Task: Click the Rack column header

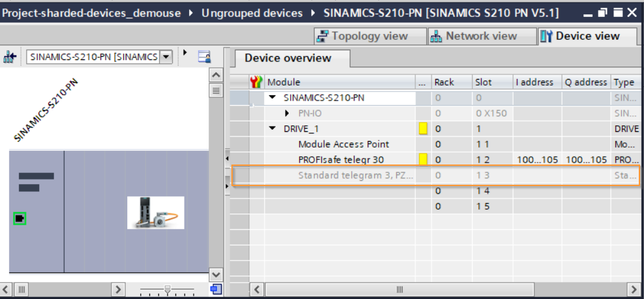Action: [x=451, y=82]
